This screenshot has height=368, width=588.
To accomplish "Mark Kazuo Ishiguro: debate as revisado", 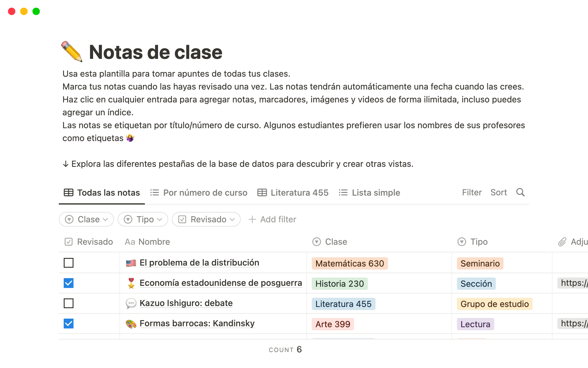I will [68, 303].
